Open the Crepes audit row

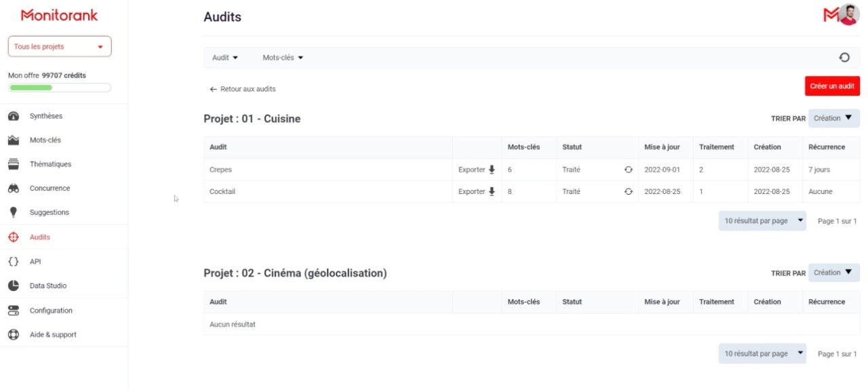532,170
